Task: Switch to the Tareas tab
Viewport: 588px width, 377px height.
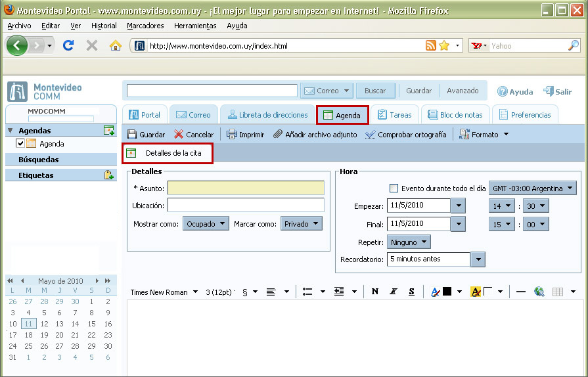Action: pos(394,115)
